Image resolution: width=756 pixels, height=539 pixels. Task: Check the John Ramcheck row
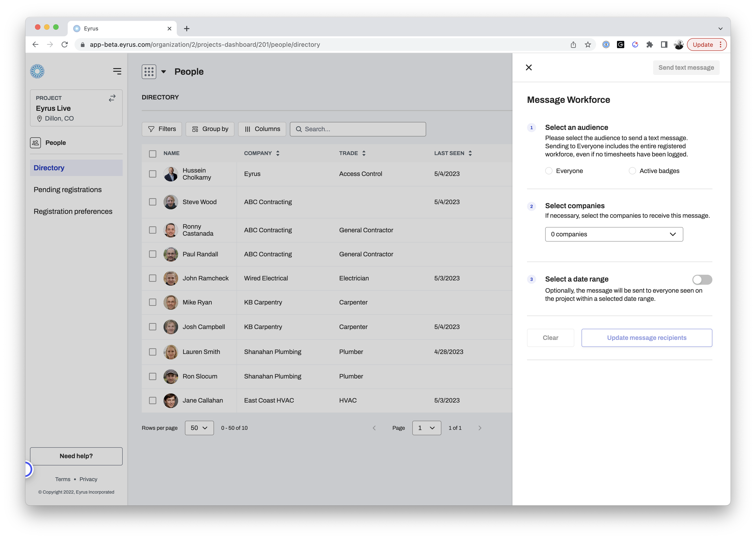[152, 278]
